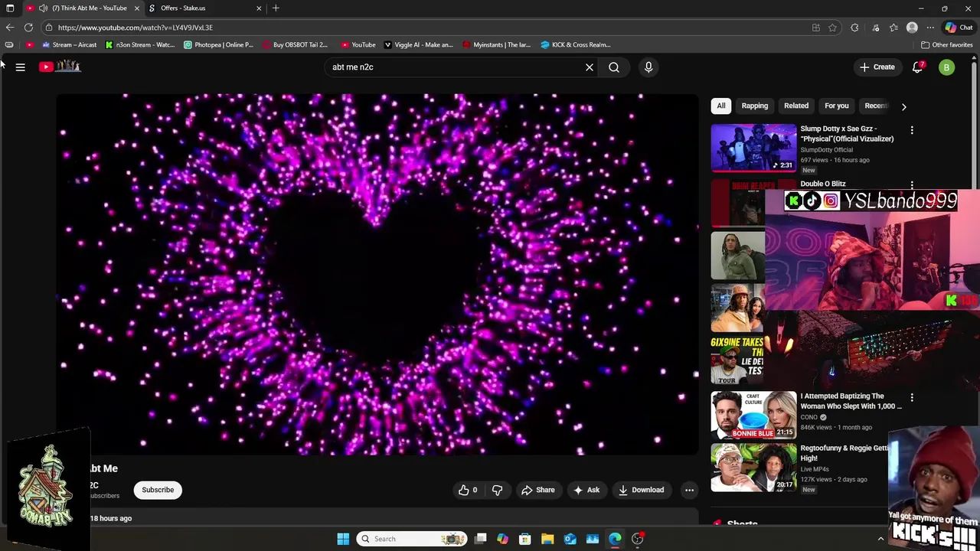The width and height of the screenshot is (980, 551).
Task: Open OBS Studio from taskbar
Action: point(637,539)
